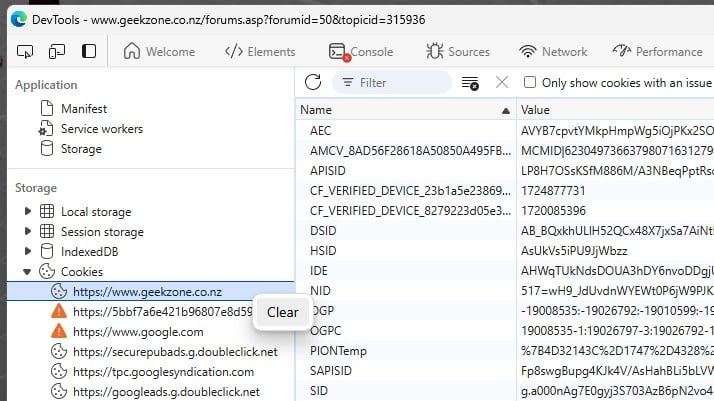The image size is (714, 401).
Task: Enable Only show cookies with an issue
Action: point(530,82)
